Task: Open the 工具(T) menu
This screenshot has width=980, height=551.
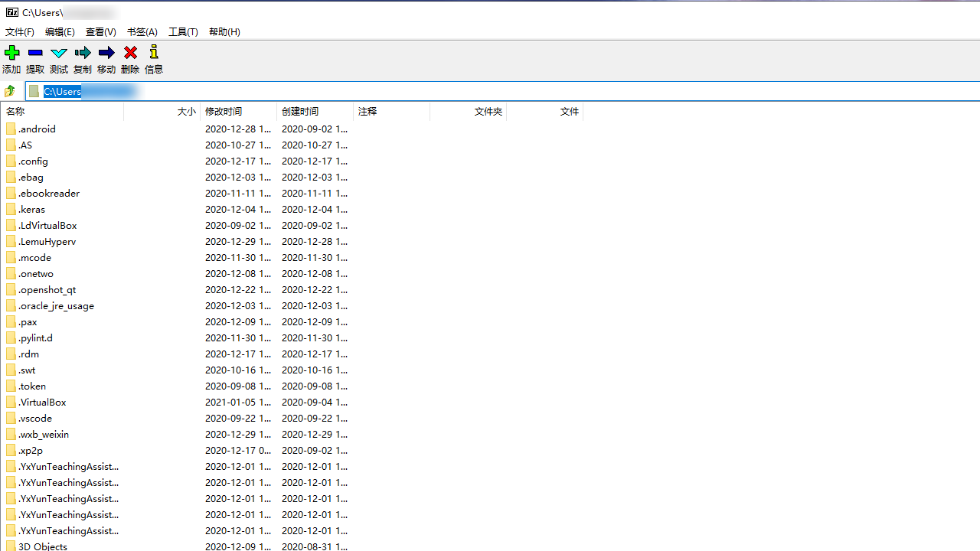Action: tap(183, 32)
